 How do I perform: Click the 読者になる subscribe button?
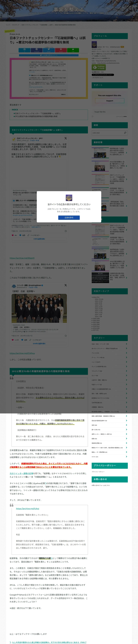[96, 72]
